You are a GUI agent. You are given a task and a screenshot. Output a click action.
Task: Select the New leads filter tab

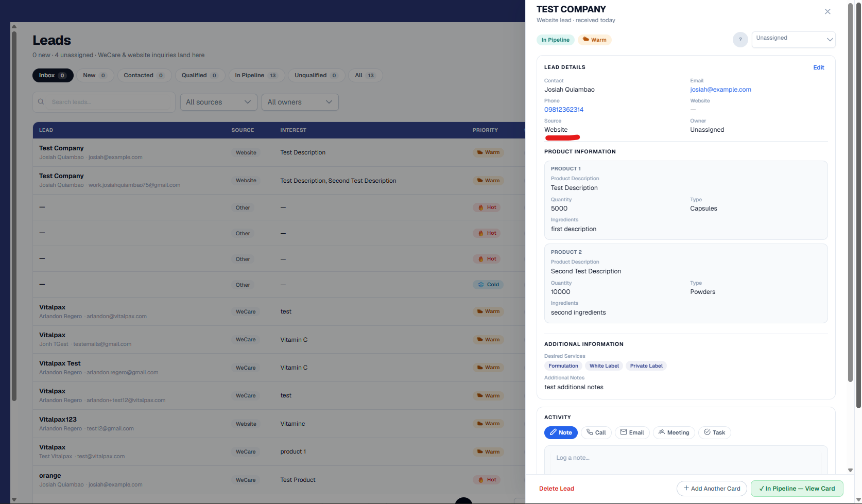pos(95,75)
